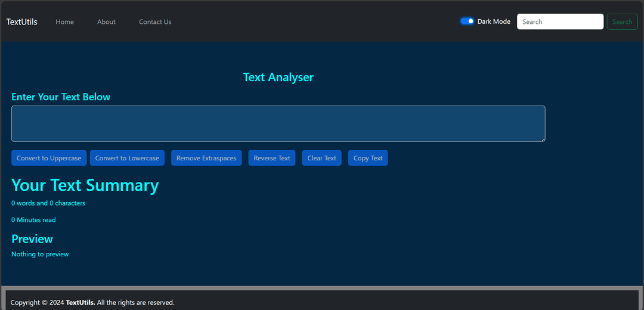Click the Your Text Summary heading

click(85, 185)
